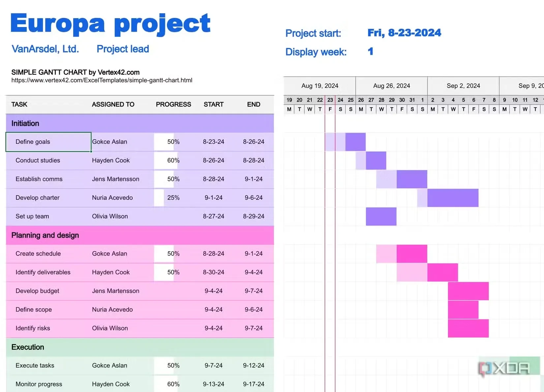Click the Execution section header

click(28, 347)
